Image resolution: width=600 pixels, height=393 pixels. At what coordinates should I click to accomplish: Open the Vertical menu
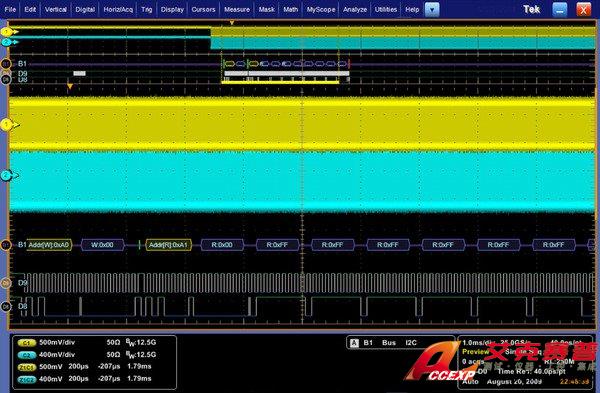tap(55, 10)
